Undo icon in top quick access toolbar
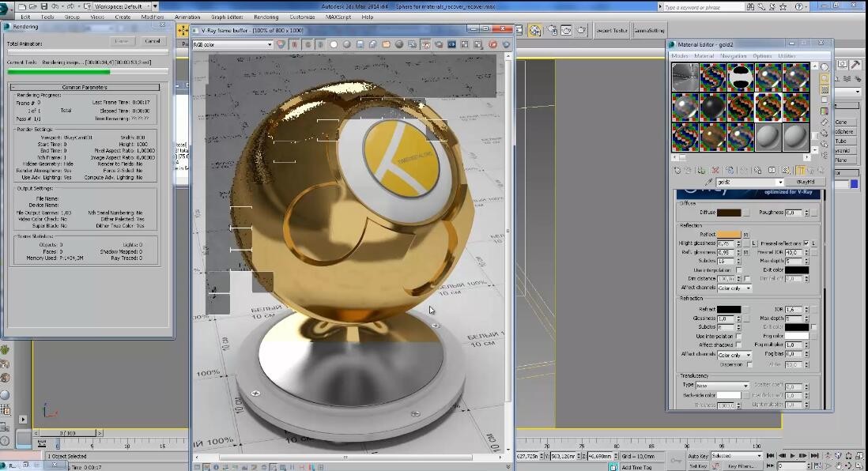868x471 pixels. (55, 6)
